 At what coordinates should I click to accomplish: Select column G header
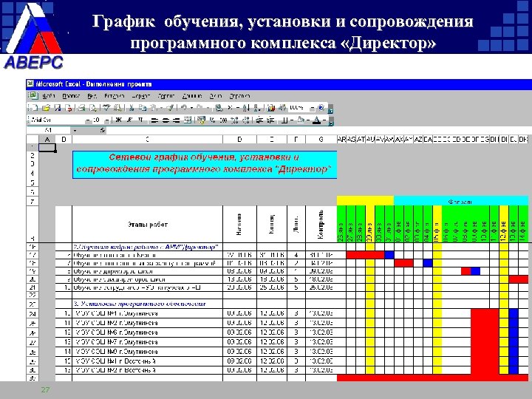click(x=321, y=139)
